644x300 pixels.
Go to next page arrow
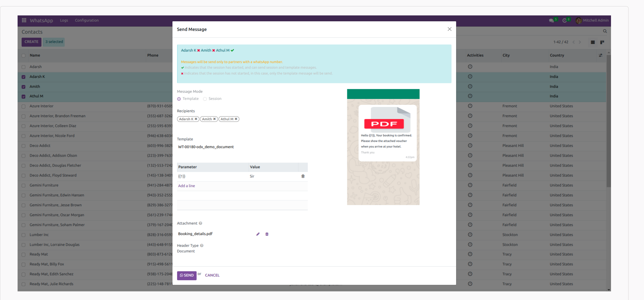coord(580,42)
